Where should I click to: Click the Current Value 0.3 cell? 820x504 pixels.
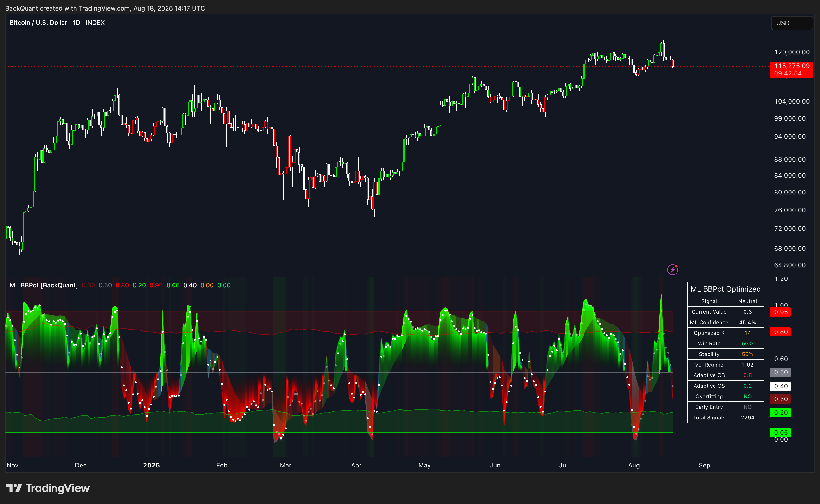click(747, 312)
